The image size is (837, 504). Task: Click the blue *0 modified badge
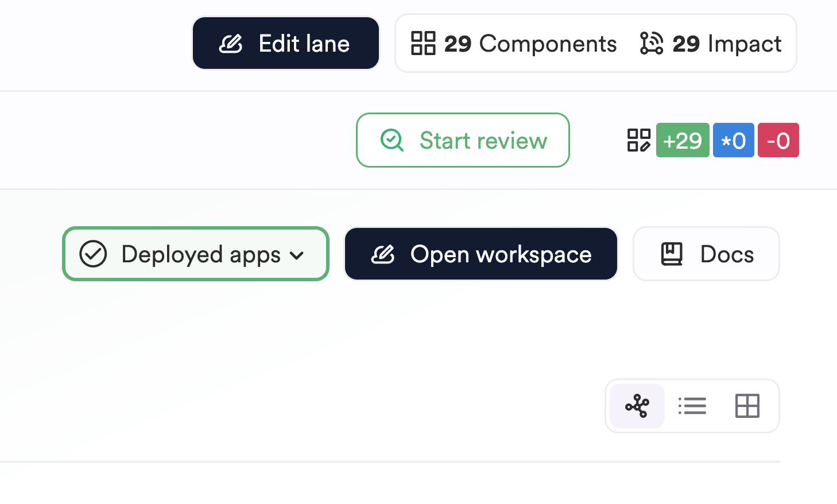[734, 140]
